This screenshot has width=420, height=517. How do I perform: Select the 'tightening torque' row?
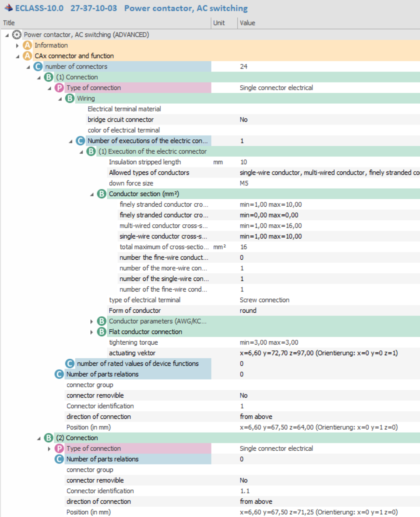pos(133,342)
